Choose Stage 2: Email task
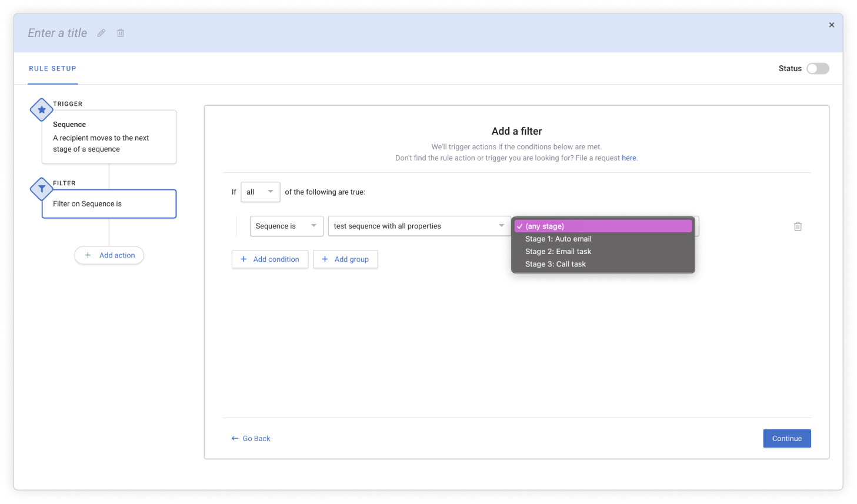857x504 pixels. point(603,251)
